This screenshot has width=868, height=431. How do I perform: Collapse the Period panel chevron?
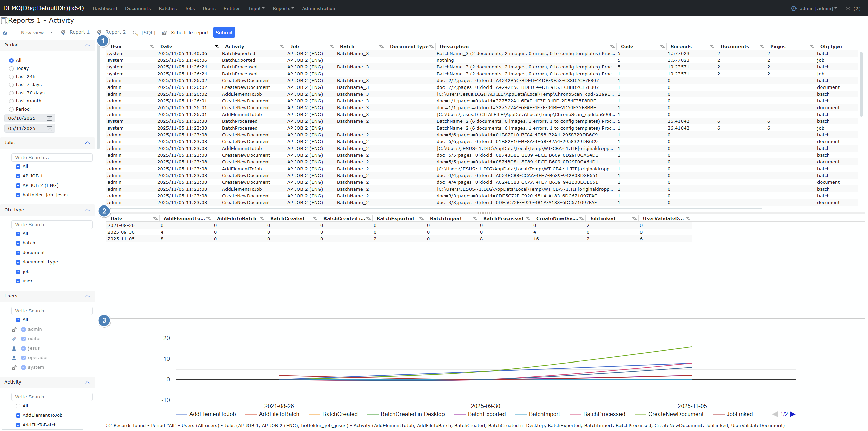[87, 45]
